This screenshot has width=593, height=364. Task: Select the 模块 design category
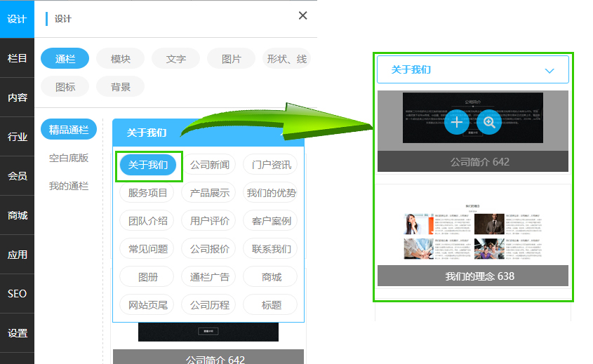[x=120, y=59]
